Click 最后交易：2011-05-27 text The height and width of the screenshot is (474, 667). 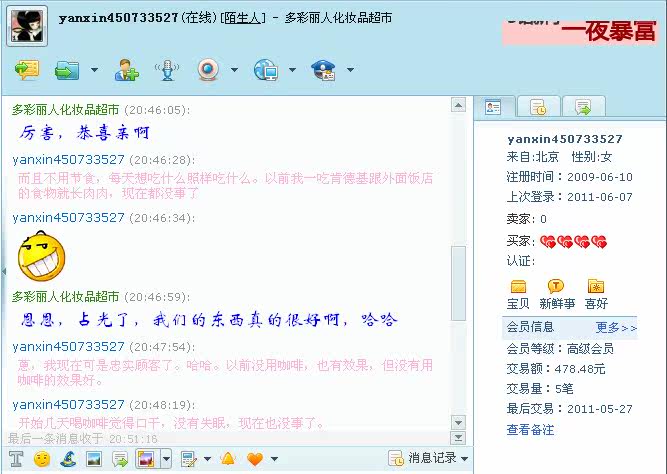pos(569,409)
